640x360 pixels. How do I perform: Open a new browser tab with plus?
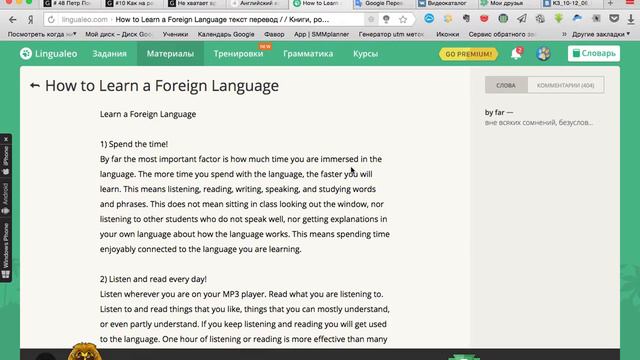click(611, 3)
